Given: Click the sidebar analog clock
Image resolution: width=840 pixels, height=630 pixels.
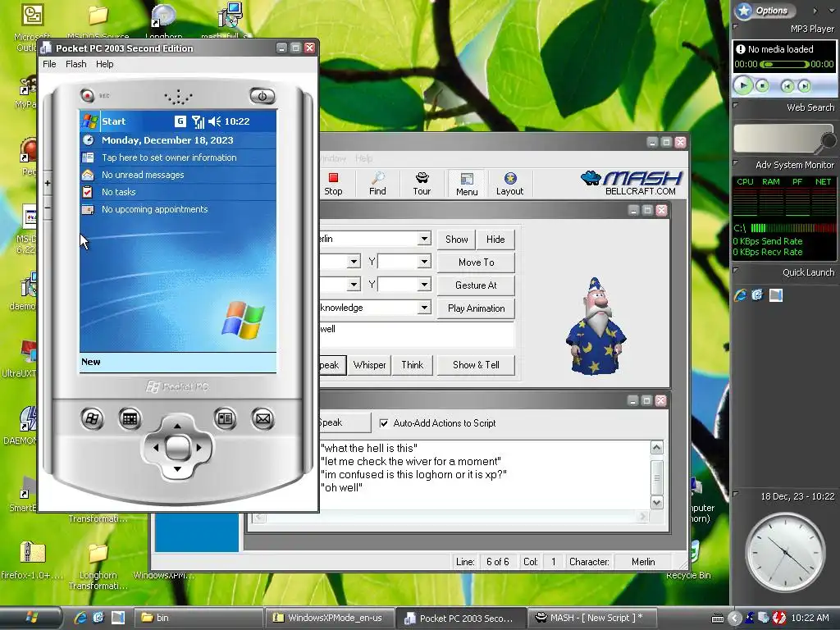Looking at the screenshot, I should point(785,552).
